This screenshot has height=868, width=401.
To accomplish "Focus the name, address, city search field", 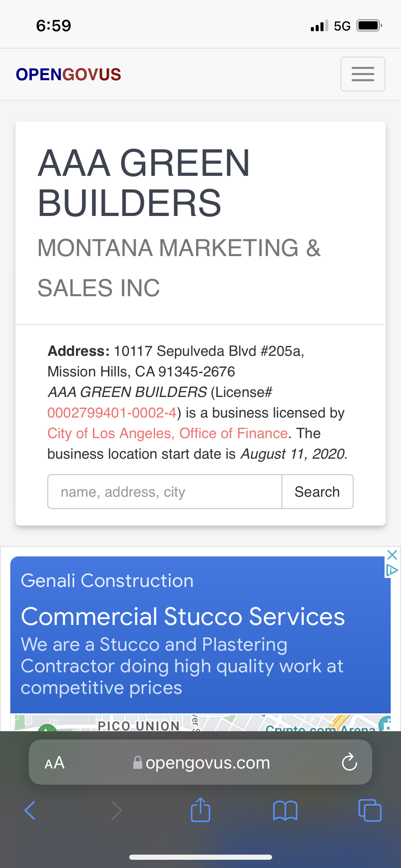I will [x=165, y=492].
